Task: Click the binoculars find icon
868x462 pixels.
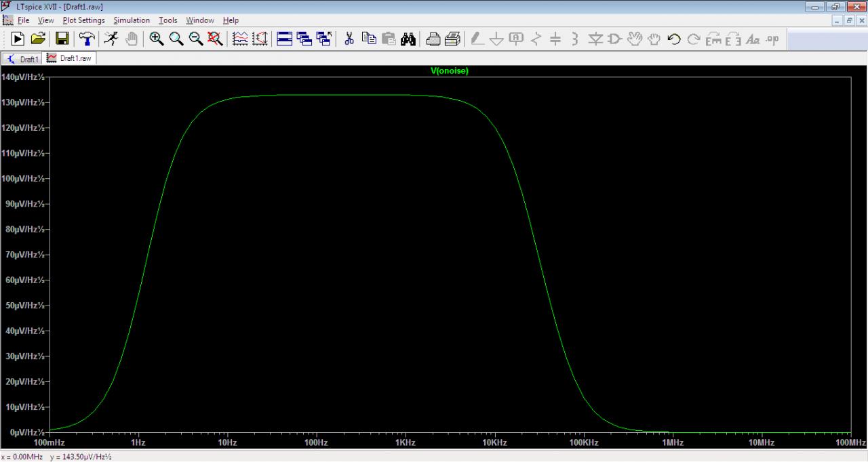Action: [x=408, y=39]
